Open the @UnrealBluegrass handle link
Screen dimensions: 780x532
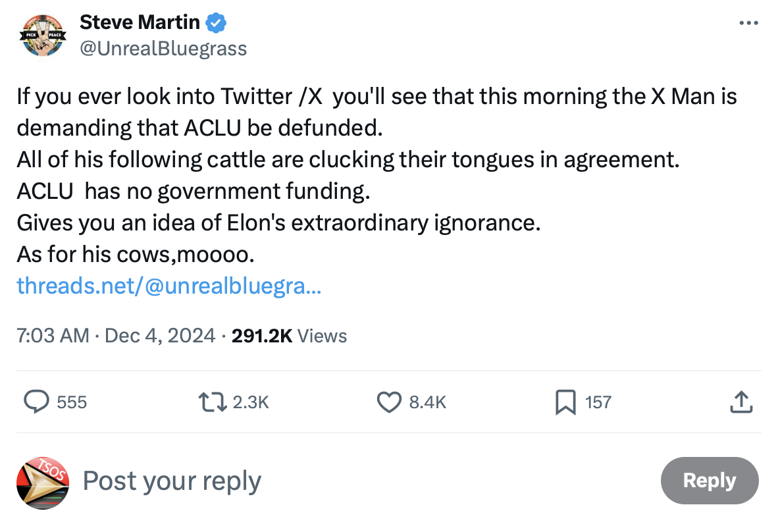[163, 49]
